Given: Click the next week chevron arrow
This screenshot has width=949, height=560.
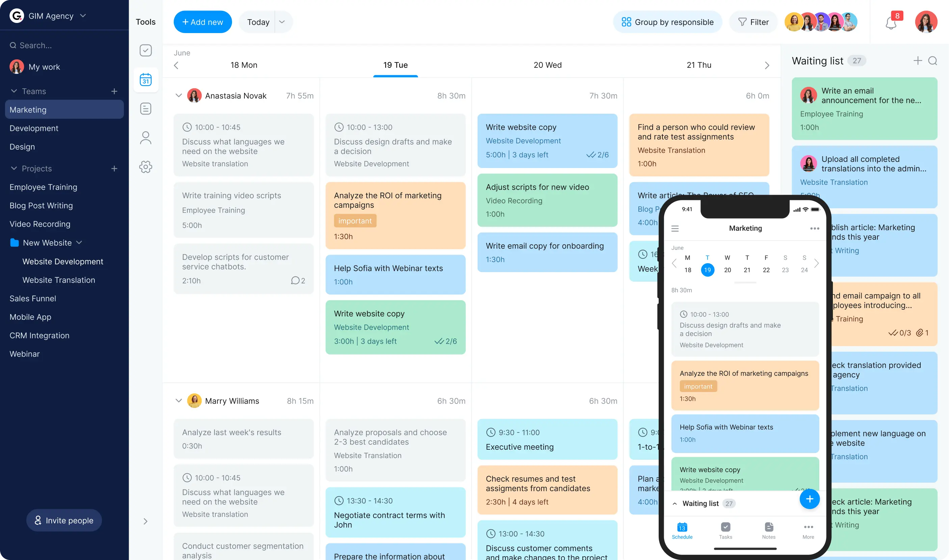Looking at the screenshot, I should tap(767, 65).
